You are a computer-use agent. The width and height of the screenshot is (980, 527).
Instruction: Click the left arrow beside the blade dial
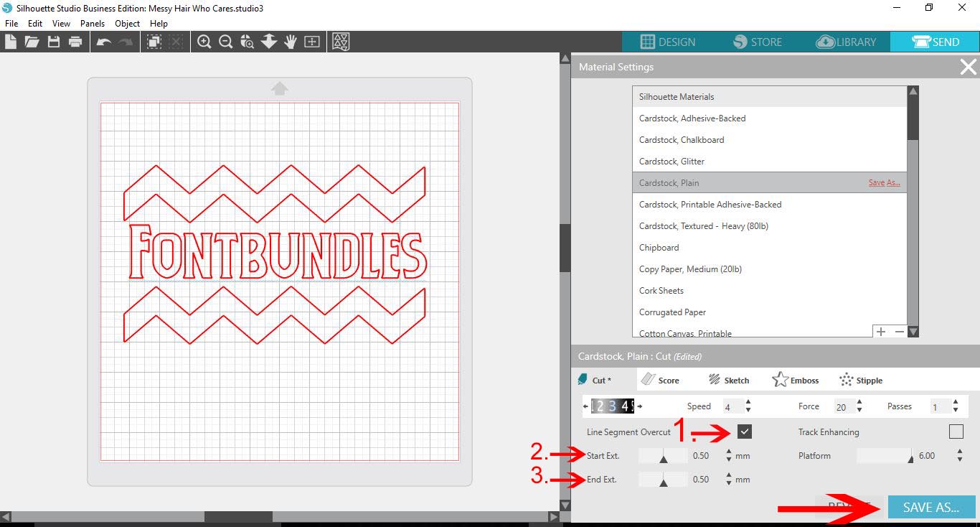(x=586, y=406)
